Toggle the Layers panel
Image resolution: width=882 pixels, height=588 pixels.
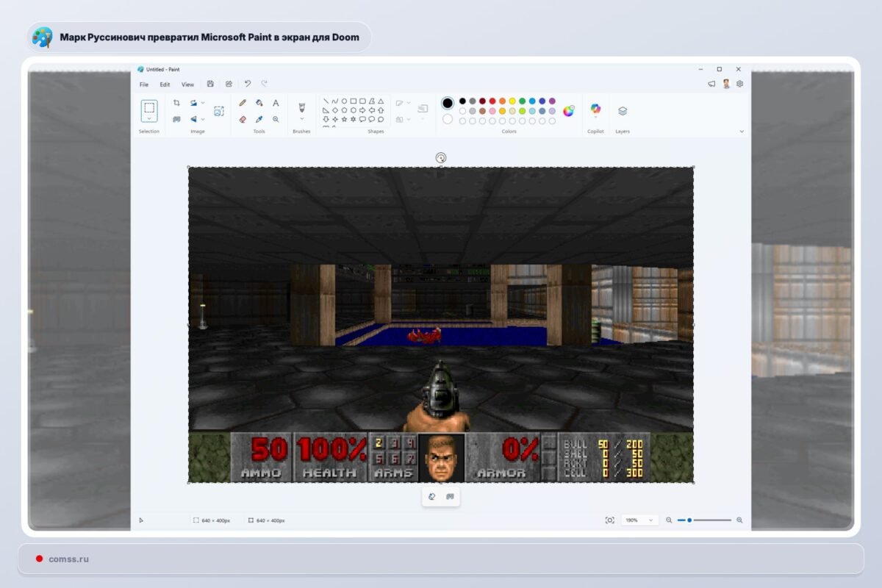(623, 111)
